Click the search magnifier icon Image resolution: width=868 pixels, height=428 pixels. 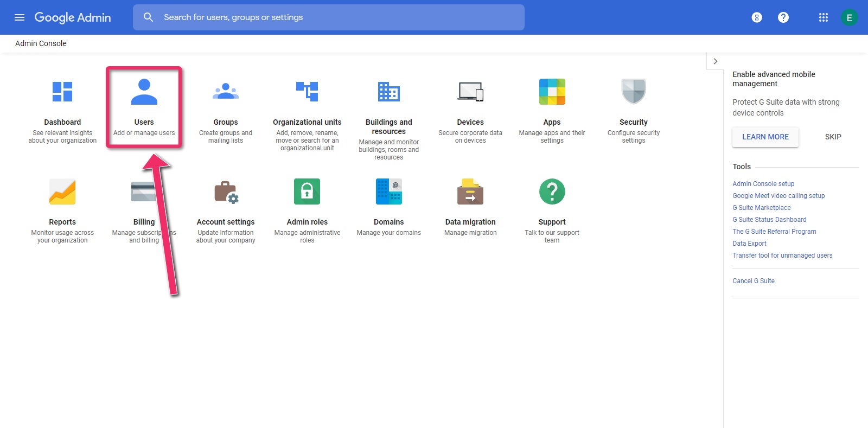pyautogui.click(x=148, y=17)
